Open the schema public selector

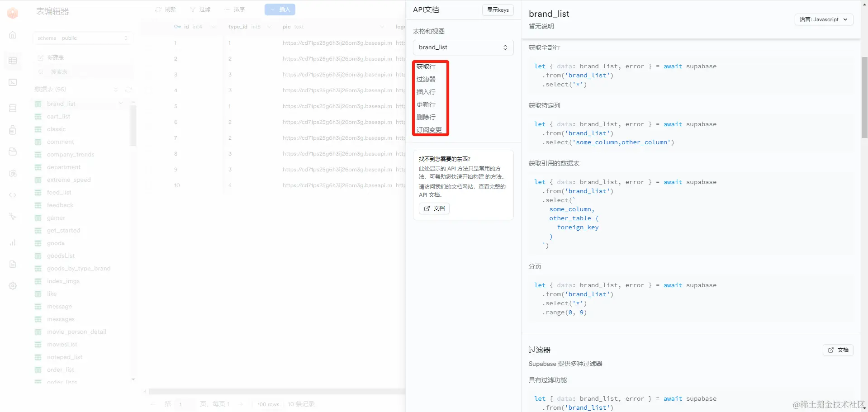click(83, 38)
